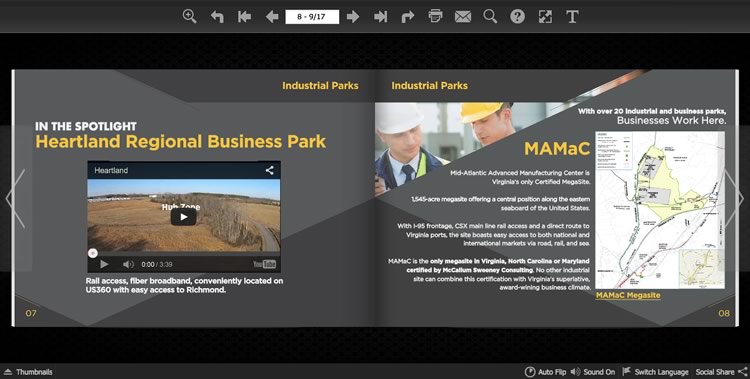Image resolution: width=750 pixels, height=379 pixels.
Task: Open the search tool
Action: point(490,16)
